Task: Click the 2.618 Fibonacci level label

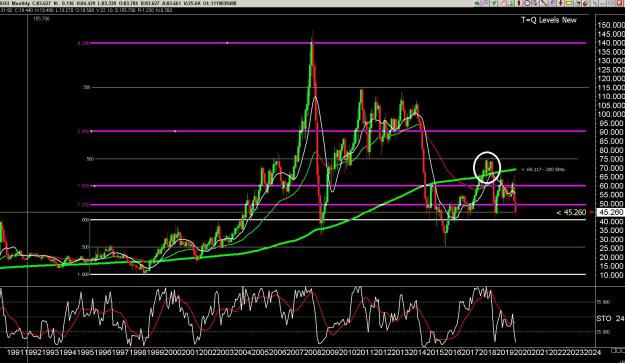Action: point(83,131)
